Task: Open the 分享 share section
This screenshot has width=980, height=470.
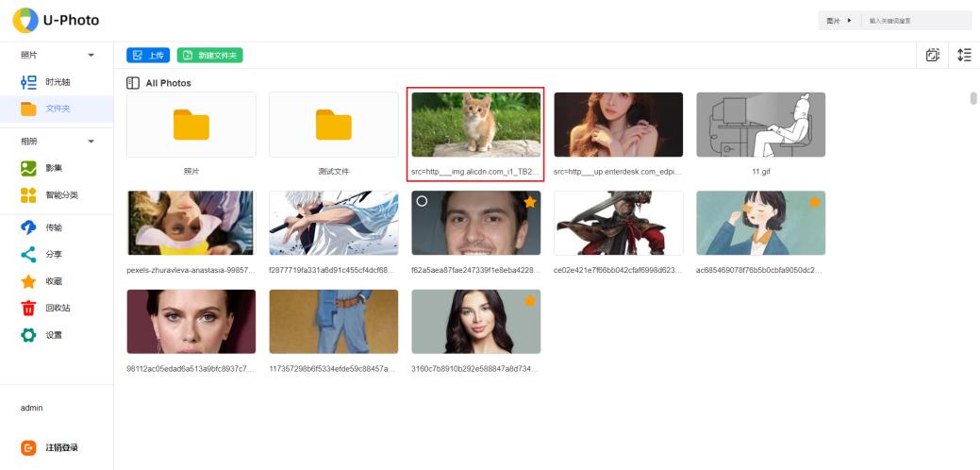Action: tap(54, 255)
